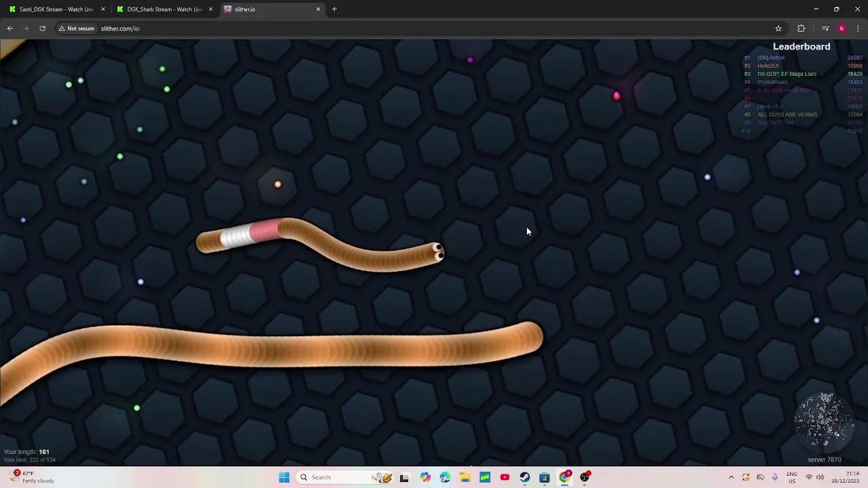Screen dimensions: 868x488
Task: Open the media controls icon in browser toolbar
Action: click(825, 28)
